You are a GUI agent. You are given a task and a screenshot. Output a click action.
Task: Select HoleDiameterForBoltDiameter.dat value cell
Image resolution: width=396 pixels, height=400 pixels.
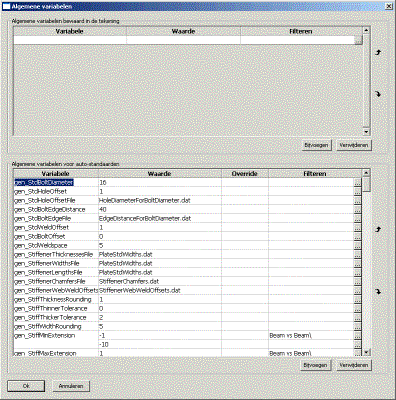tap(160, 200)
